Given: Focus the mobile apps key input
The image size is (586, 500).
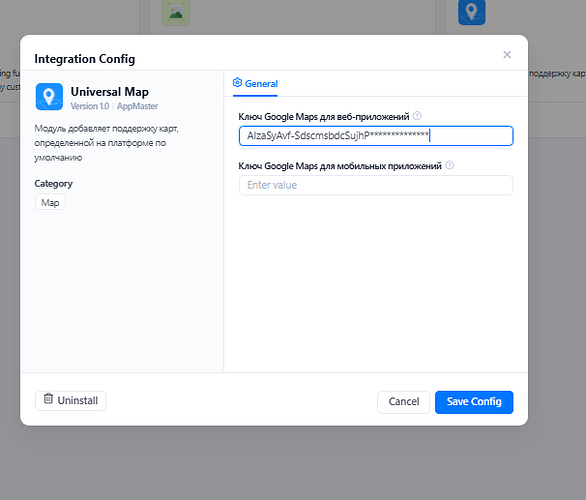Looking at the screenshot, I should tap(376, 185).
